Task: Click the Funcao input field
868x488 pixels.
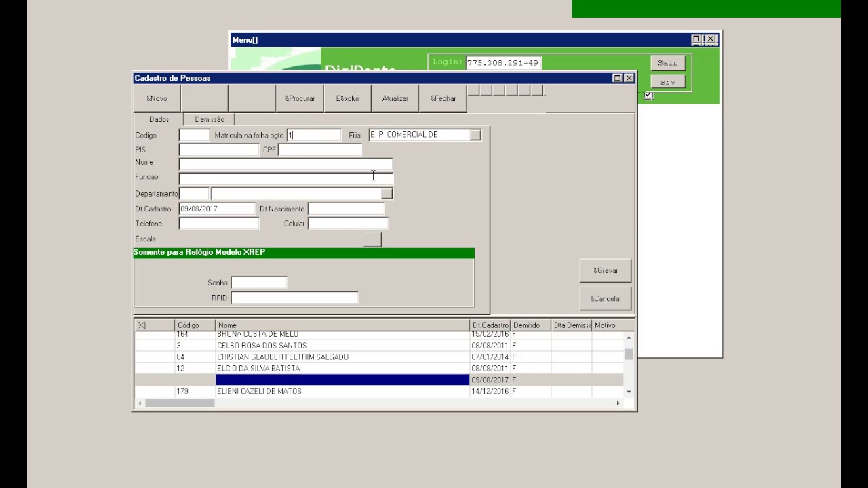Action: click(285, 179)
